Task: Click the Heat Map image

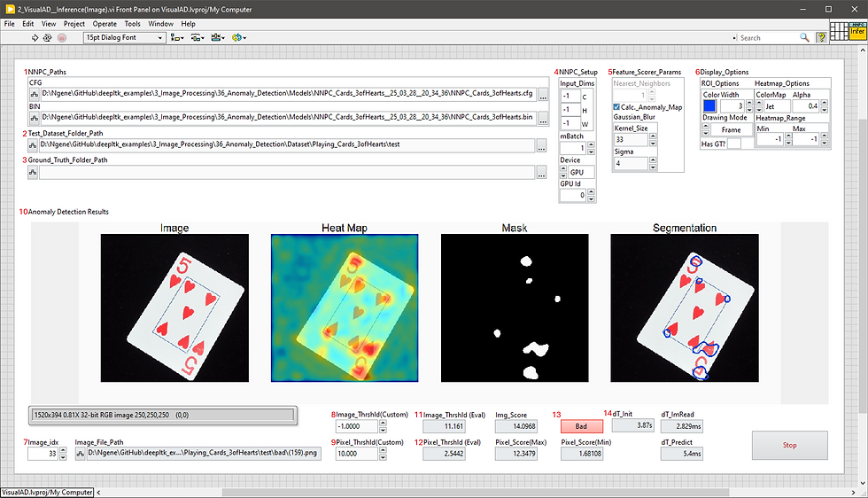Action: tap(345, 308)
